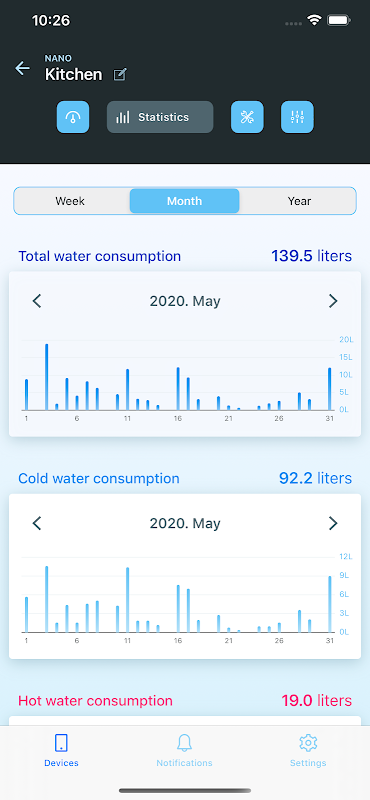Tap the back arrow icon

[x=22, y=68]
